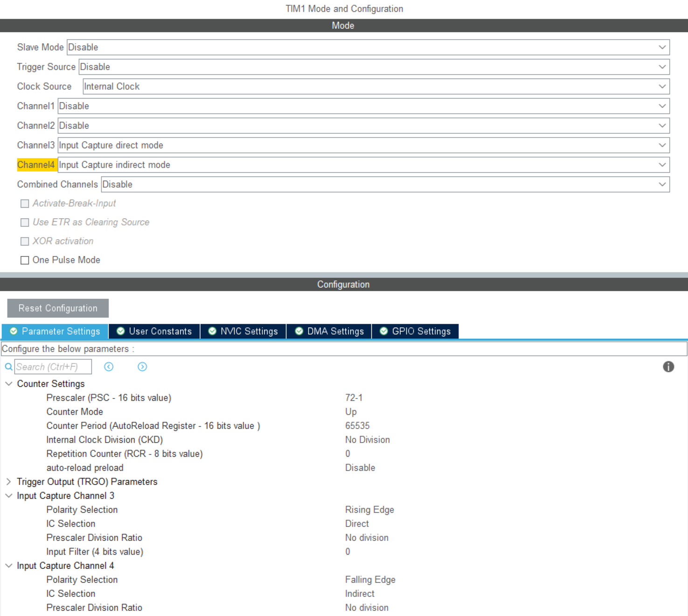Screen dimensions: 688x616
Task: Click the magnifier search icon
Action: pyautogui.click(x=8, y=367)
